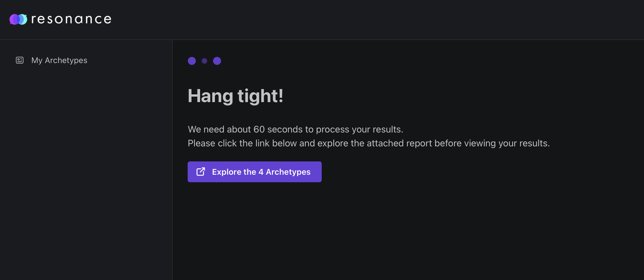The width and height of the screenshot is (644, 280).
Task: Click the external link icon on the button
Action: [201, 172]
